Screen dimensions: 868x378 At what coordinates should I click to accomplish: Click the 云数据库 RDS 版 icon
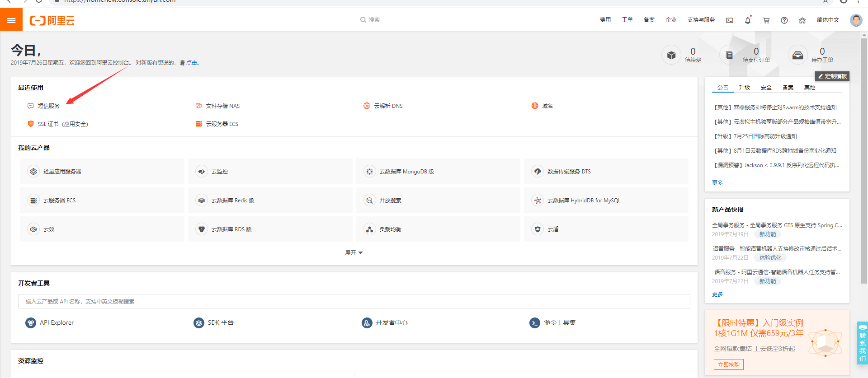pyautogui.click(x=202, y=229)
